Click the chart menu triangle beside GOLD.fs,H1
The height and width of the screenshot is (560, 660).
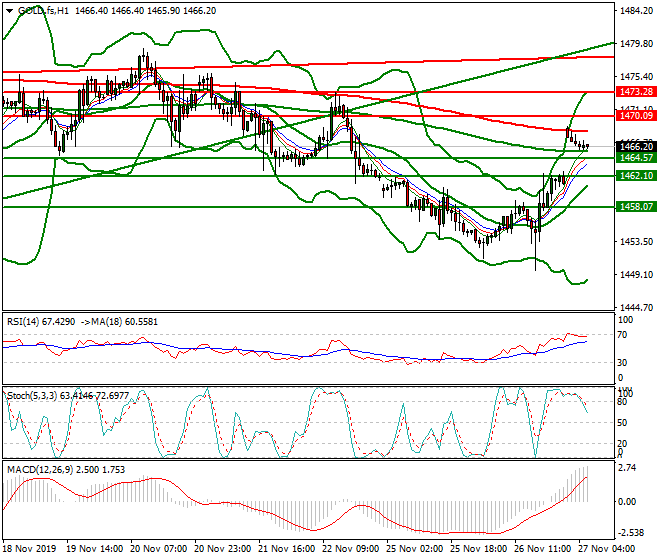(9, 11)
